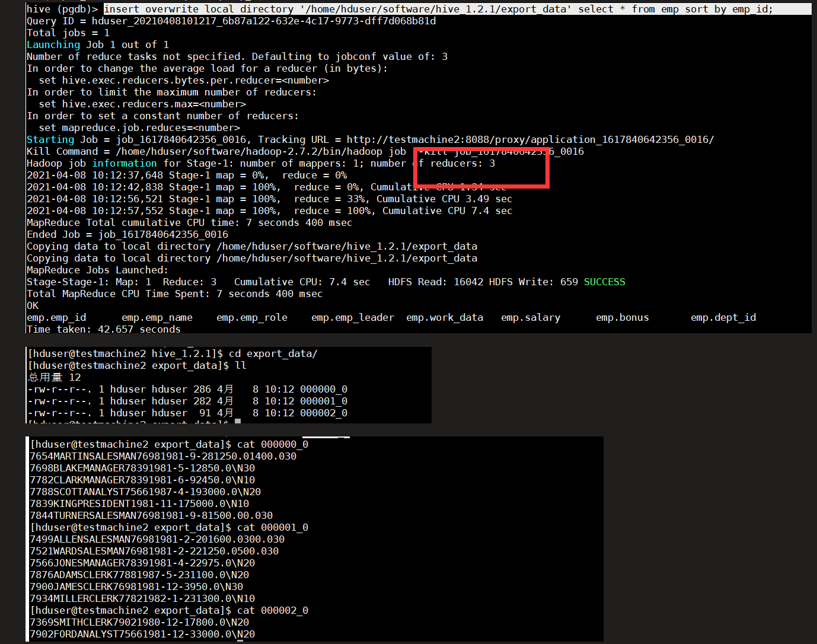Screen dimensions: 817x644
Task: Click the 7521WARD SALESMAN record
Action: click(154, 551)
